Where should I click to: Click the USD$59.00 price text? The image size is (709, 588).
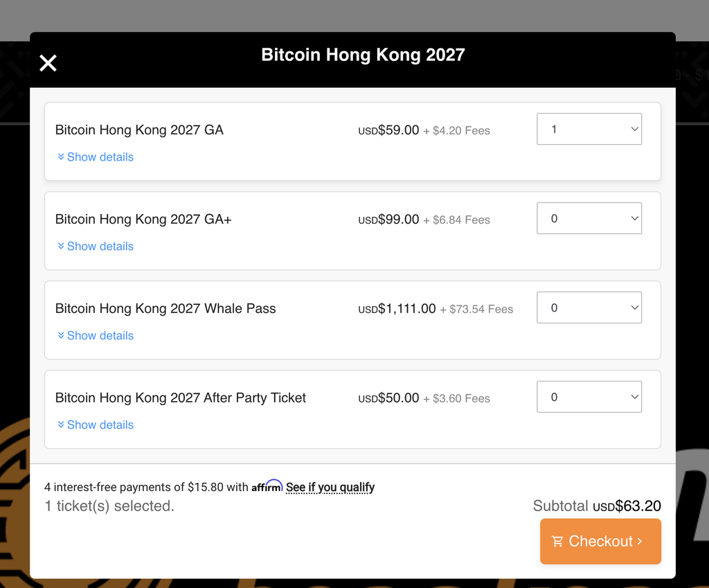pos(388,130)
